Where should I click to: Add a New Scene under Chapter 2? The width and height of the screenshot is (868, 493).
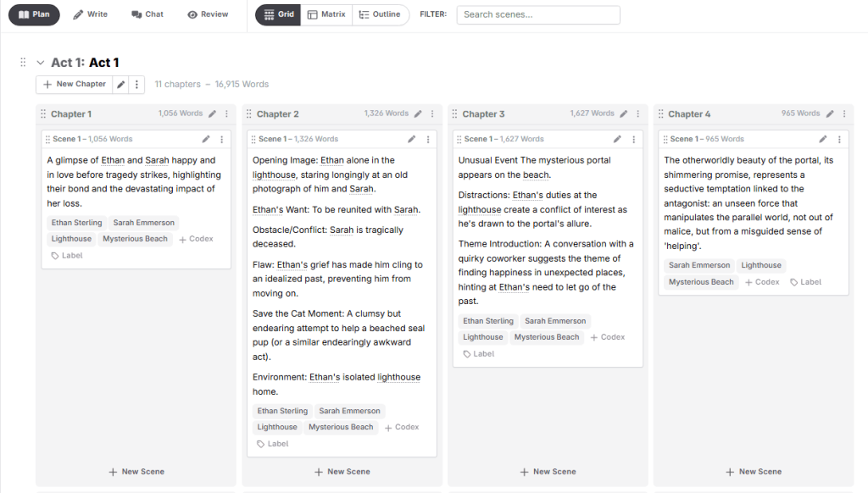[342, 472]
